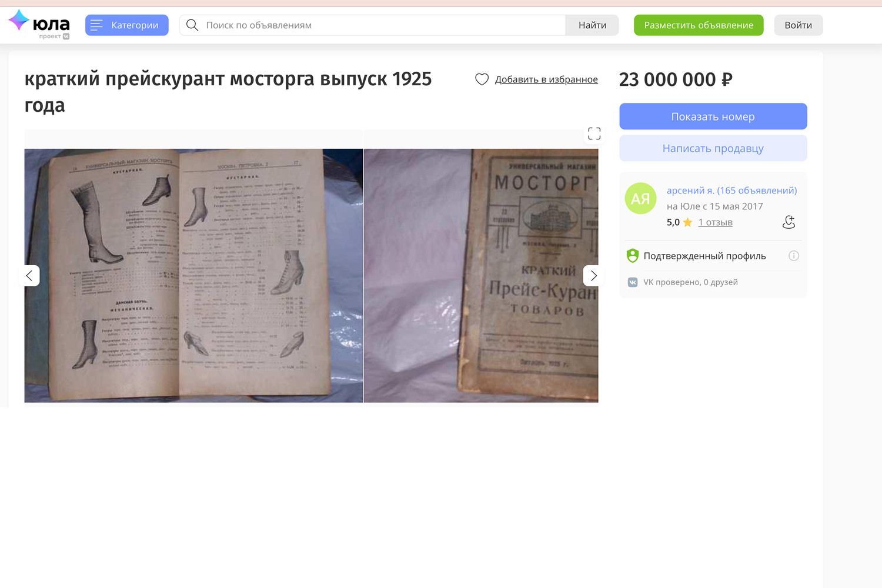Open seller profile арсений я.
This screenshot has width=882, height=588.
click(x=731, y=191)
